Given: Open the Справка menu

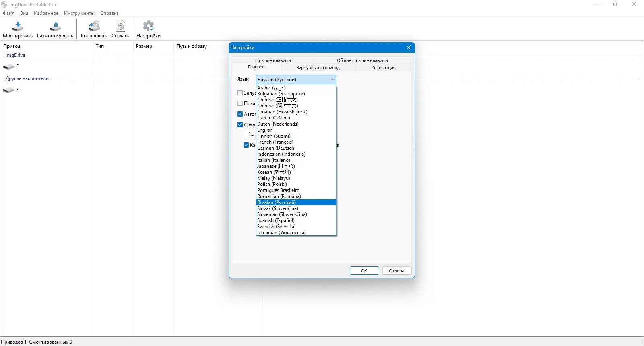Looking at the screenshot, I should (x=109, y=13).
